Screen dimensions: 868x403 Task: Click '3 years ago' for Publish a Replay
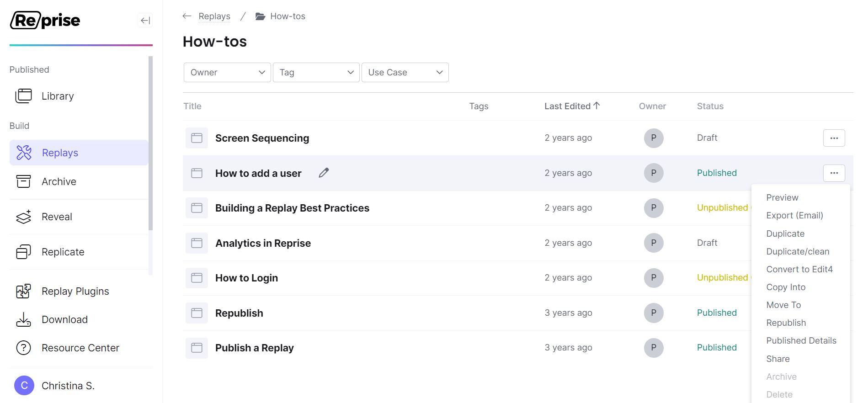click(x=568, y=347)
